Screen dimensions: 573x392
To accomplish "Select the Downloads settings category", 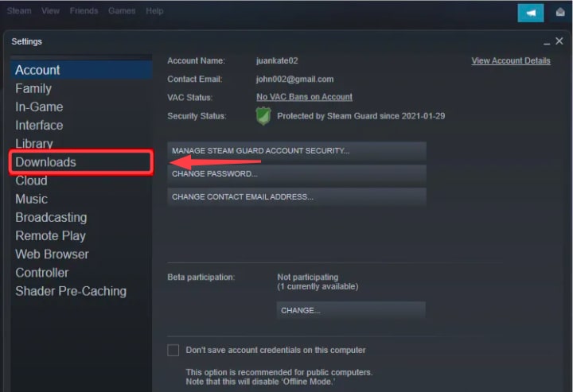I will point(81,162).
